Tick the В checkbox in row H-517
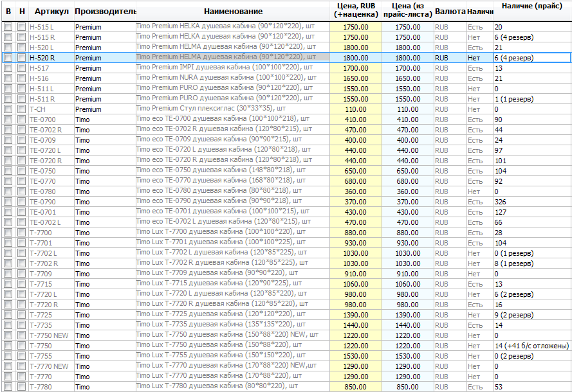This screenshot has width=572, height=392. click(x=8, y=68)
